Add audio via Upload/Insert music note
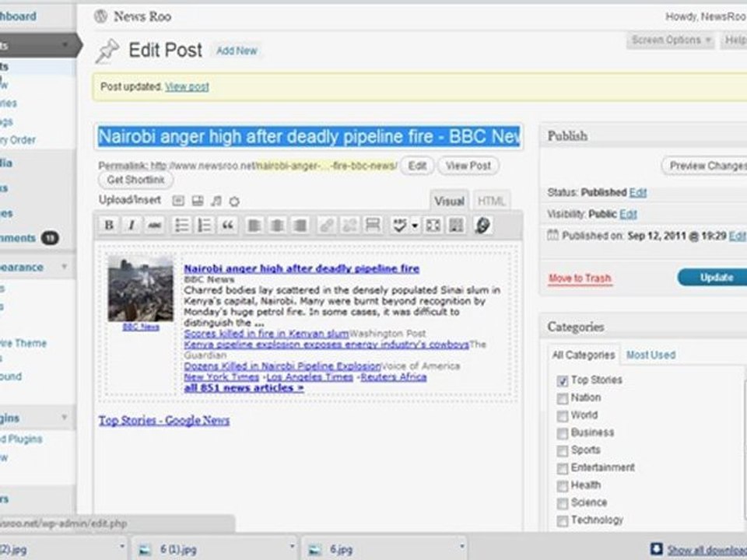The image size is (747, 560). 216,201
